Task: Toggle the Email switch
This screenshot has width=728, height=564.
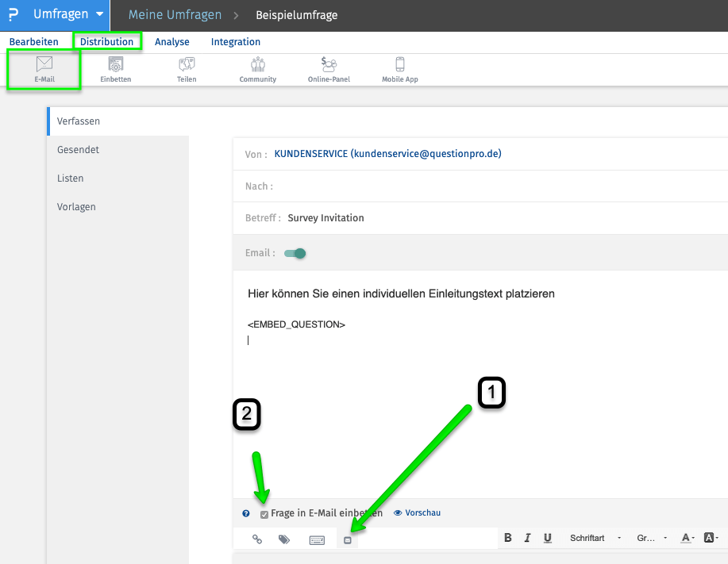Action: tap(295, 253)
